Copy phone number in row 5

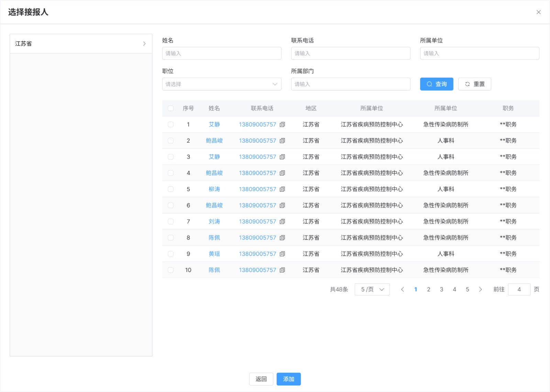click(282, 189)
